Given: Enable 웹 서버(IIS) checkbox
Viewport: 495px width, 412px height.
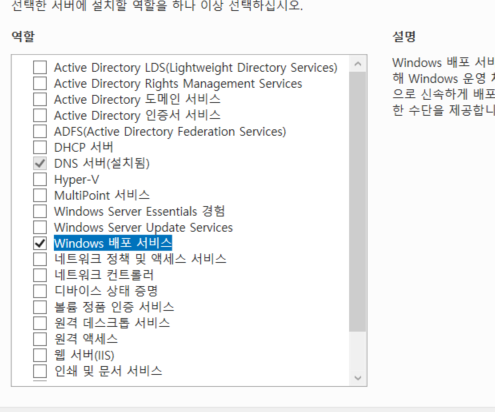Looking at the screenshot, I should pos(40,355).
